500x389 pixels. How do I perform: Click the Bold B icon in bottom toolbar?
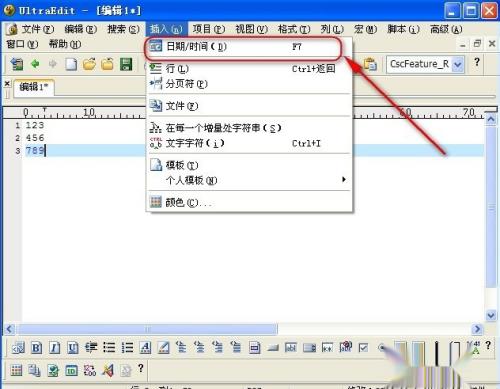36,348
